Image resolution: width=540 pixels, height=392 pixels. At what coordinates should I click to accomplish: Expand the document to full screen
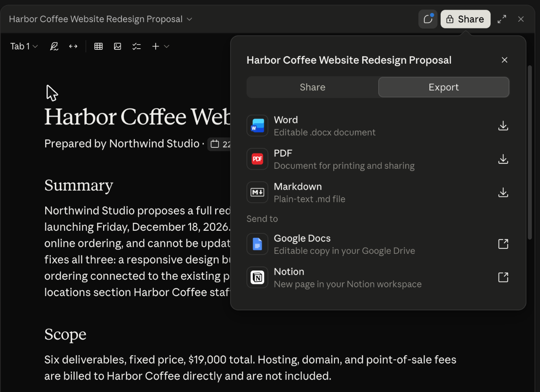click(x=502, y=19)
